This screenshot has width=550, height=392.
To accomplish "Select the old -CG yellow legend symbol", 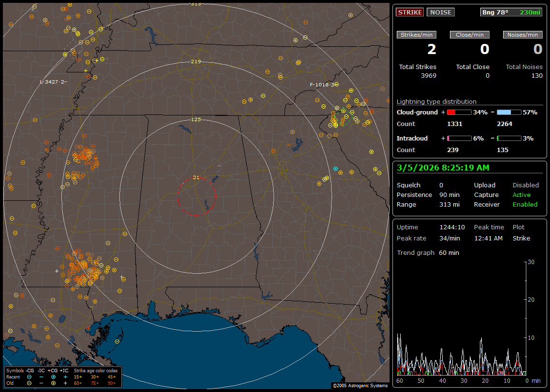I will coord(29,383).
